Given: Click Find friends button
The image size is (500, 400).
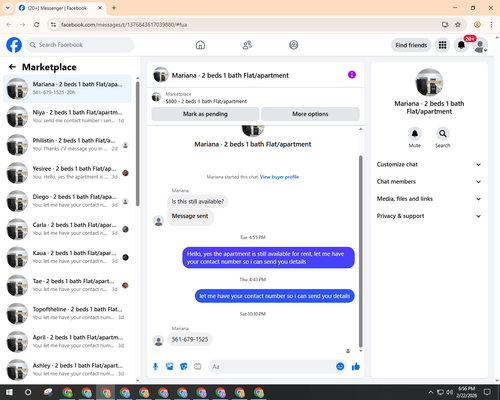Looking at the screenshot, I should (411, 45).
